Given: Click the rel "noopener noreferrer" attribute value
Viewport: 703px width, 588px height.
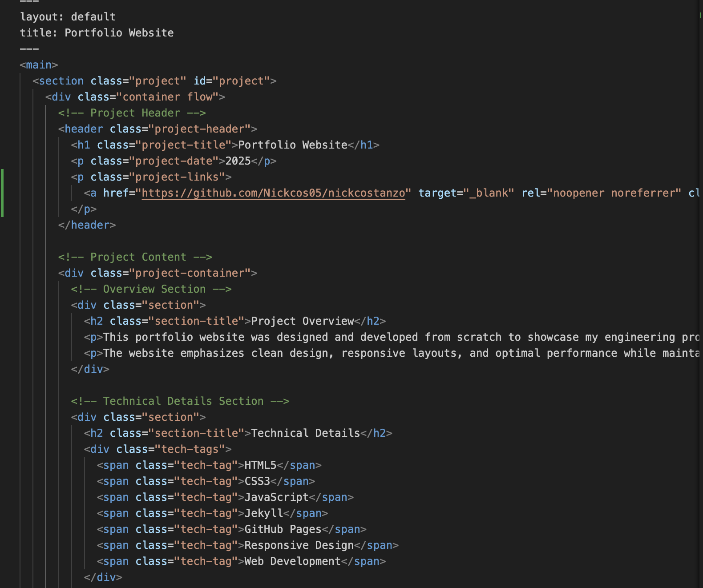Looking at the screenshot, I should coord(614,193).
